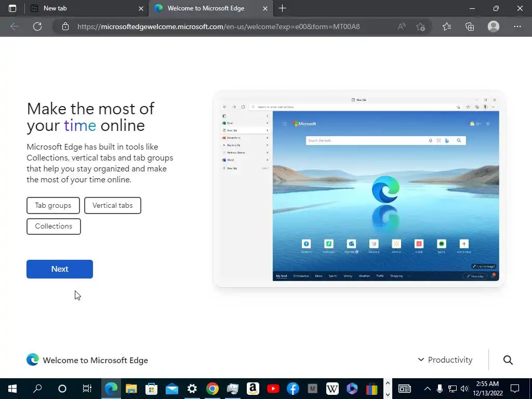
Task: Click the blue Next button
Action: click(x=60, y=269)
